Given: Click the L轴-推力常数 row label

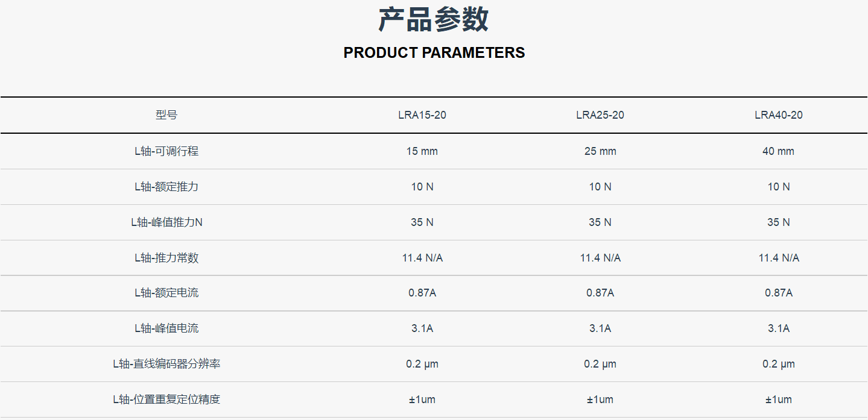Looking at the screenshot, I should [166, 258].
